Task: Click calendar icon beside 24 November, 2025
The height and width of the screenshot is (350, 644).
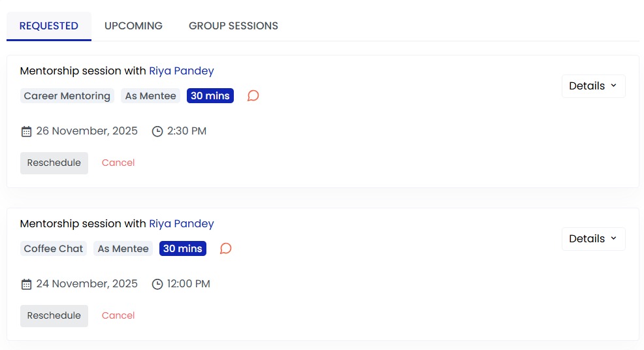Action: (x=26, y=284)
